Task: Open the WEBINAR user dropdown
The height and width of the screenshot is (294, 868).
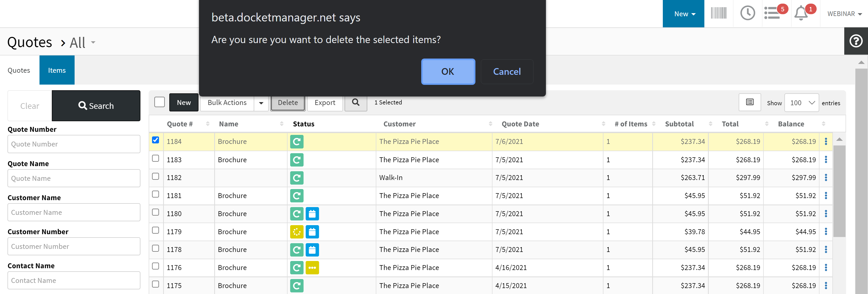Action: tap(845, 14)
